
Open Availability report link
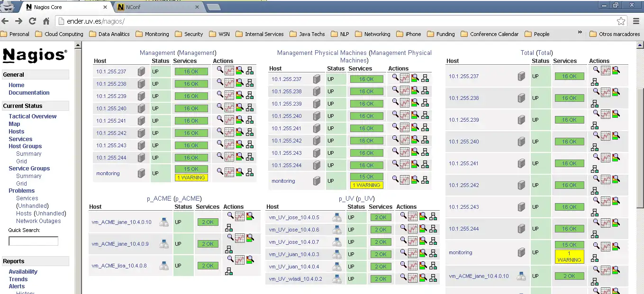pyautogui.click(x=23, y=272)
